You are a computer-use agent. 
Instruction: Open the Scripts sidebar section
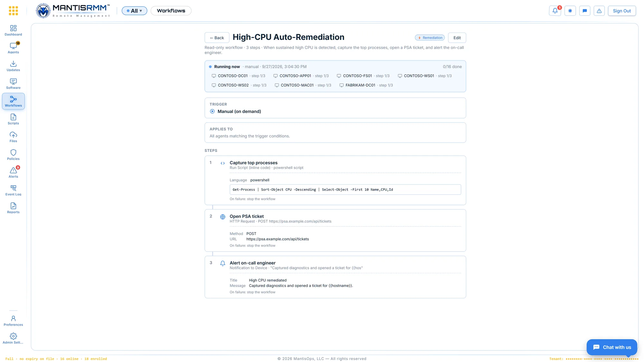click(13, 119)
